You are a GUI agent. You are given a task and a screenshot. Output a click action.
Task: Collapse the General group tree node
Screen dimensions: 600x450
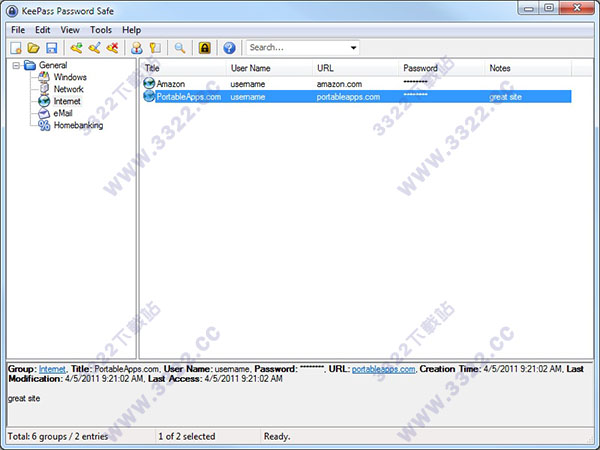pos(16,65)
